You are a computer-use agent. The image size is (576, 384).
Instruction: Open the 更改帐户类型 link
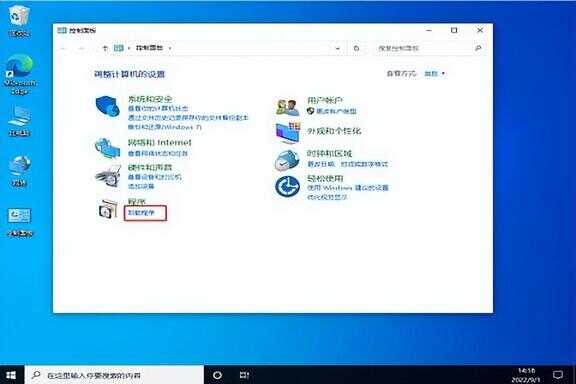pos(336,111)
